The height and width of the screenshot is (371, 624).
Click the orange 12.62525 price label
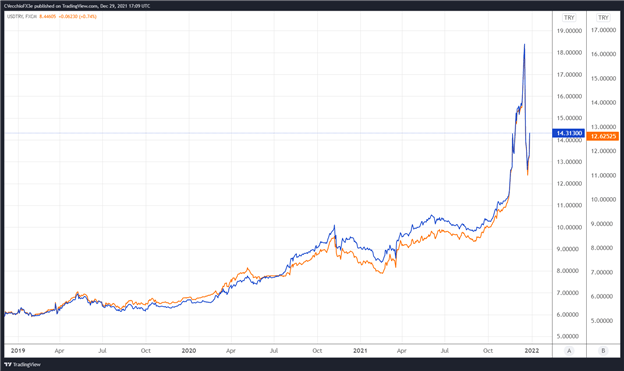pos(603,136)
